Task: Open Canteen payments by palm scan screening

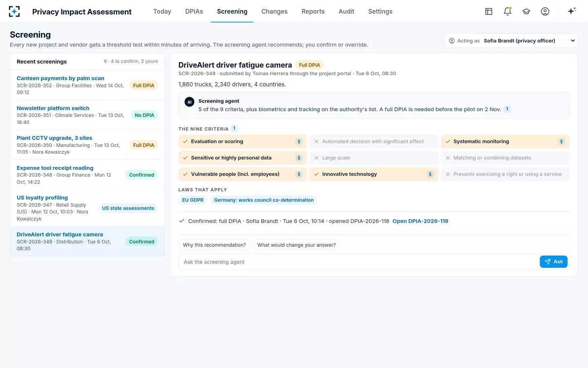Action: (x=87, y=85)
